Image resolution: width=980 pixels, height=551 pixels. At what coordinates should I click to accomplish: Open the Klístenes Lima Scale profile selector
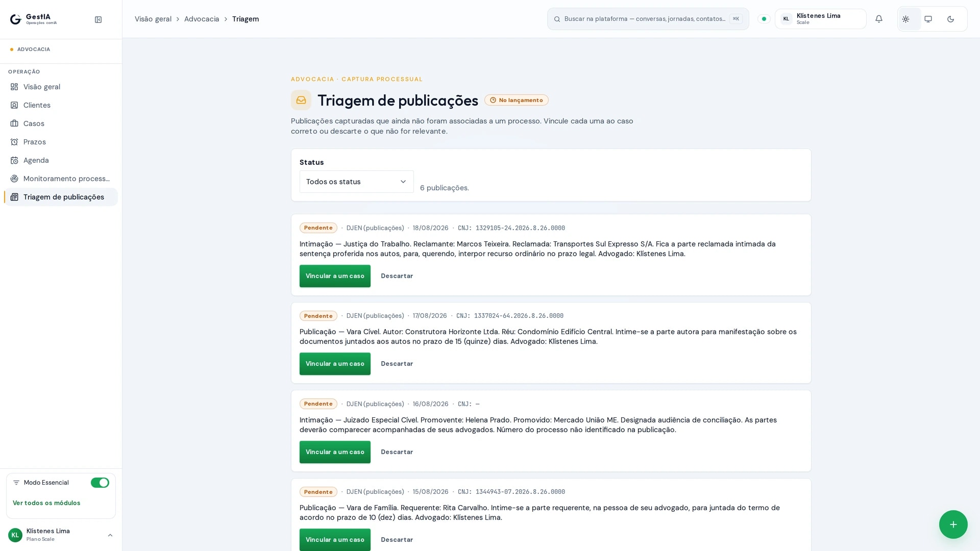(820, 19)
